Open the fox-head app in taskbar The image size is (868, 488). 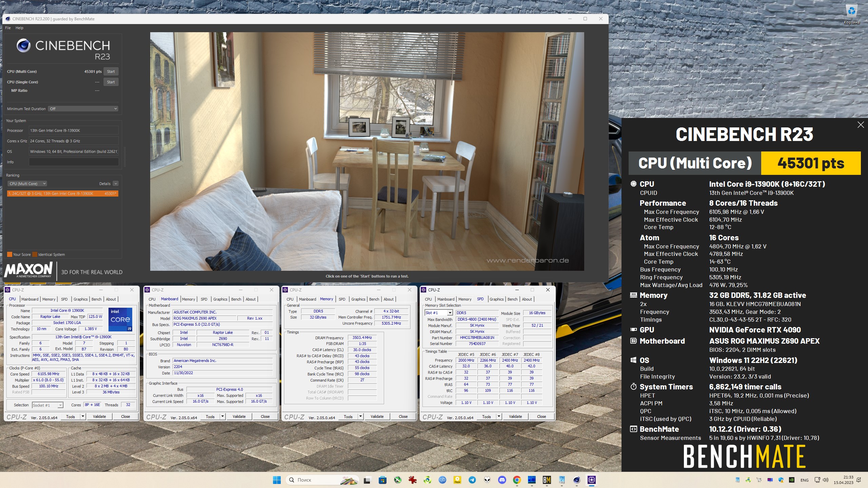tap(487, 480)
